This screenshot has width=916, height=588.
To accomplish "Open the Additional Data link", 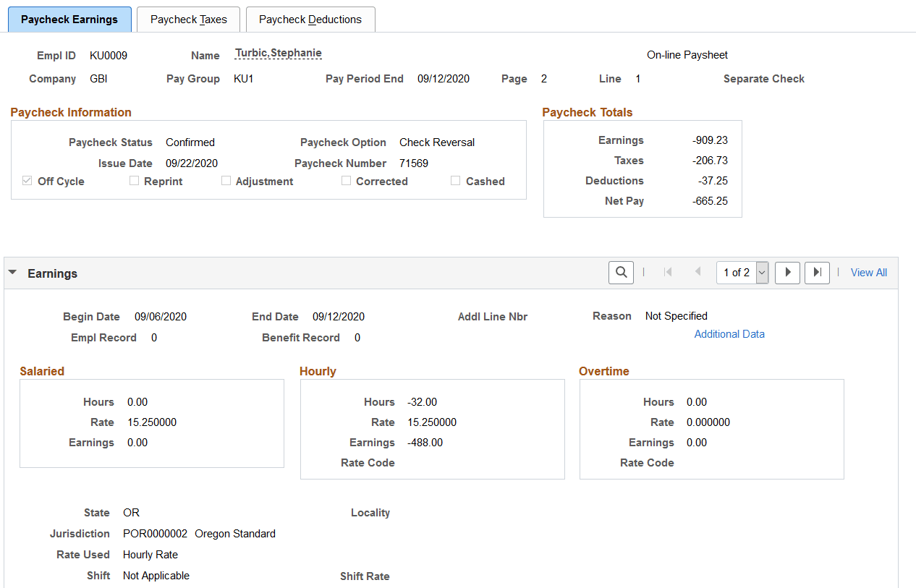I will coord(729,333).
